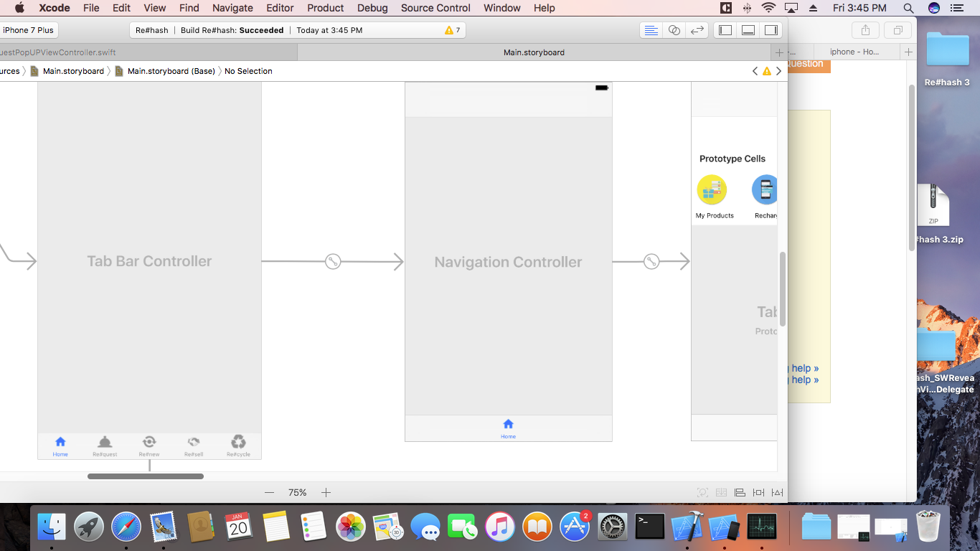Viewport: 980px width, 551px height.
Task: Select the My Products prototype cell icon
Action: pyautogui.click(x=712, y=190)
